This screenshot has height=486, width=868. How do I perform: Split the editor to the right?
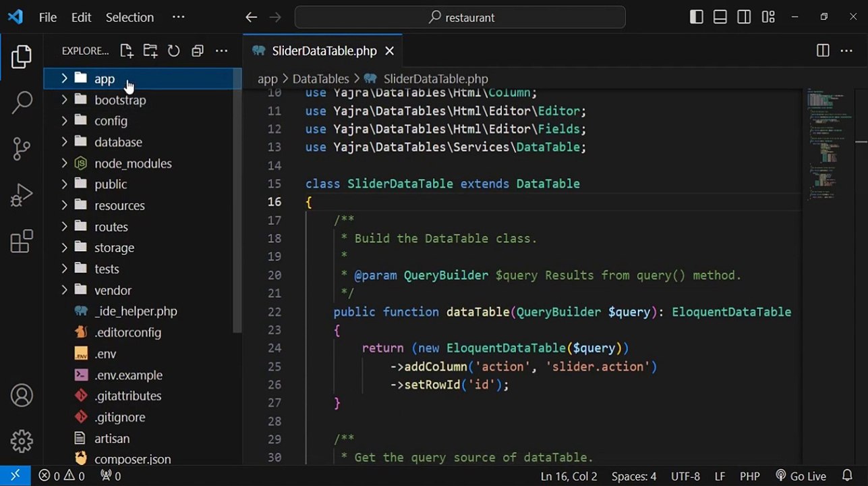[823, 51]
